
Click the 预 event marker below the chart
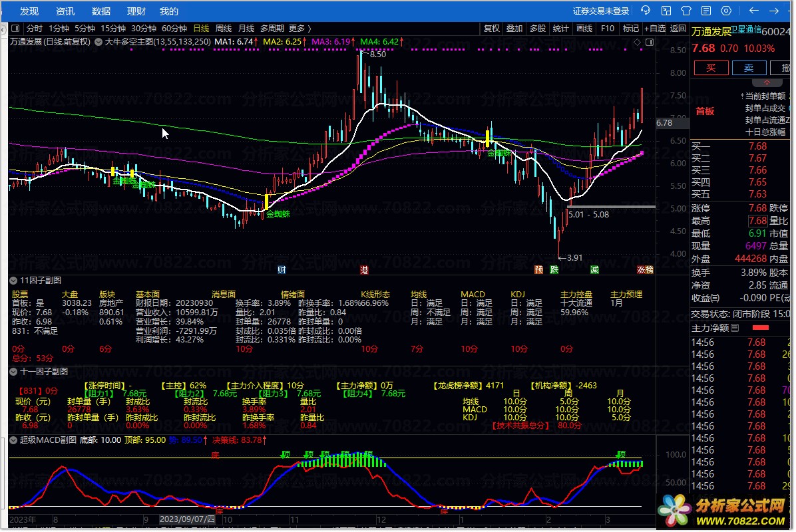[538, 270]
